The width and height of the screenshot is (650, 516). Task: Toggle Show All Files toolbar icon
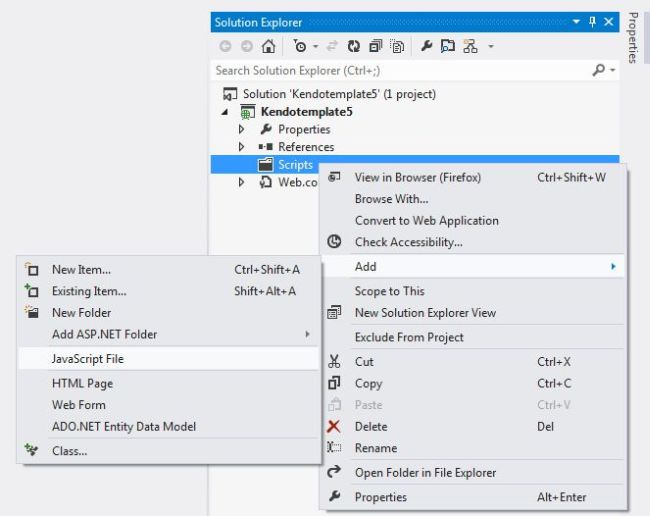[x=397, y=46]
